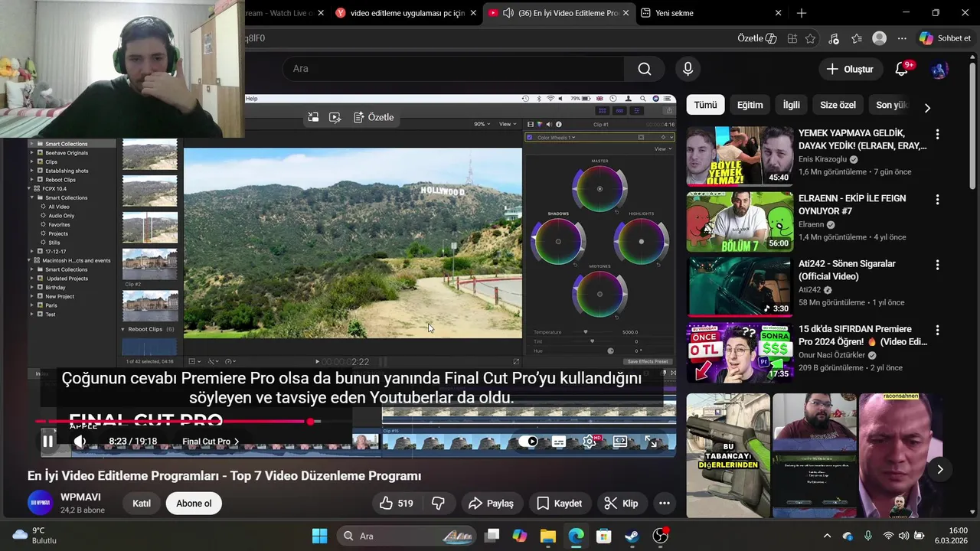
Task: Select the Eğitim filter chip
Action: pos(750,105)
